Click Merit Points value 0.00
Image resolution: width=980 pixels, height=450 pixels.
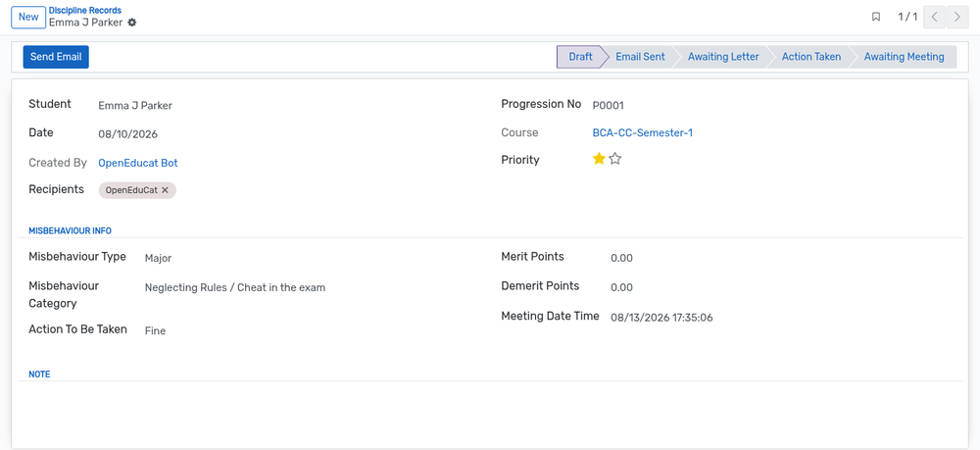(x=622, y=258)
